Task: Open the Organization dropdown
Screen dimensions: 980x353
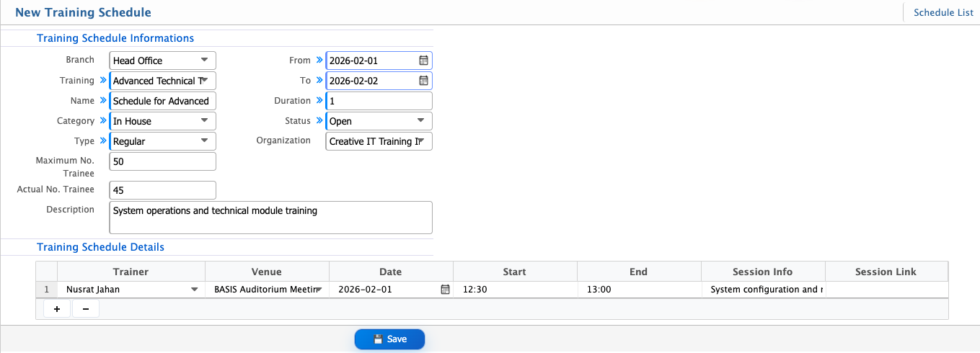Action: (420, 141)
